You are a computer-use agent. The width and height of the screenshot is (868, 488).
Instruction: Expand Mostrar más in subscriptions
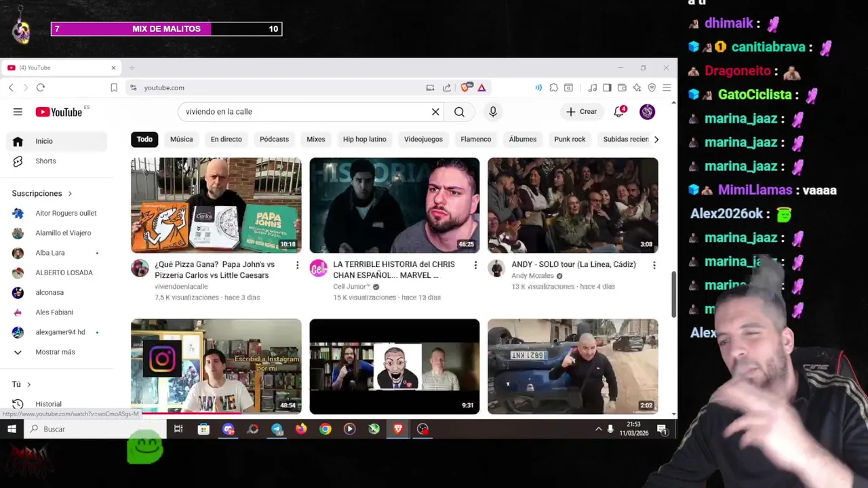pos(54,352)
